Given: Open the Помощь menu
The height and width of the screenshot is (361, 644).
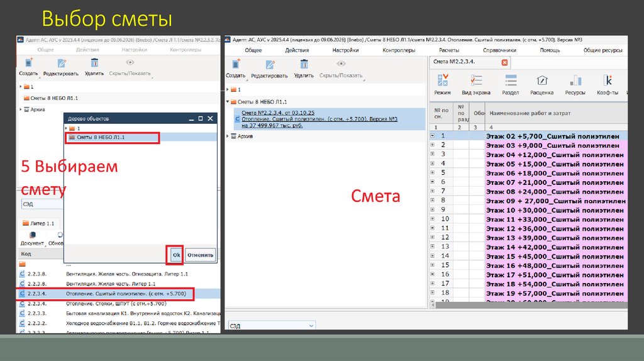Looking at the screenshot, I should click(x=550, y=50).
